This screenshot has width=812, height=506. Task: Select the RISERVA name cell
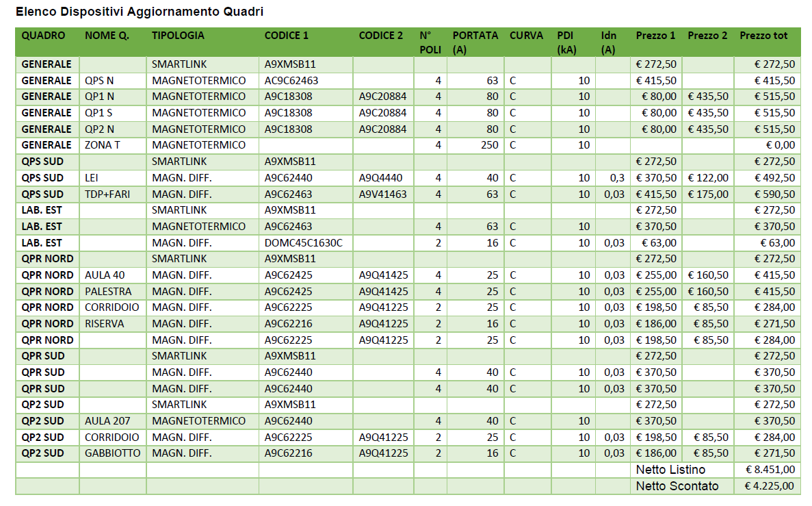click(104, 324)
